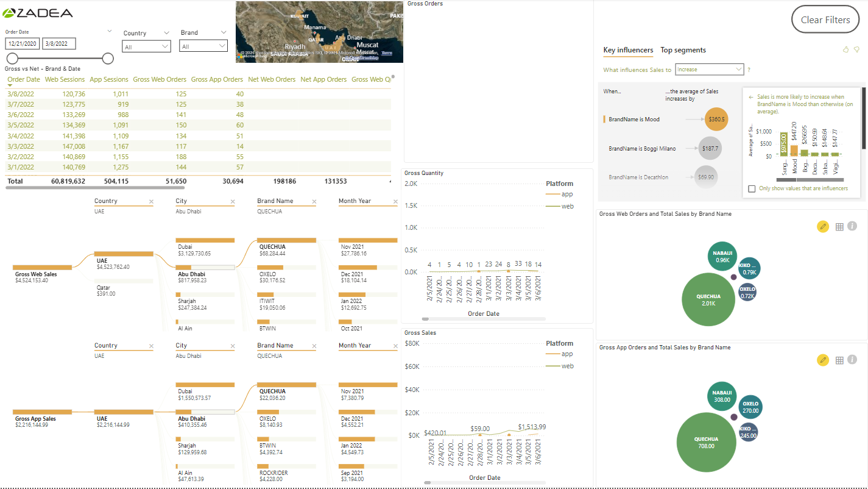This screenshot has width=868, height=489.
Task: Remove City level from Gross App Sales tree
Action: pyautogui.click(x=232, y=346)
